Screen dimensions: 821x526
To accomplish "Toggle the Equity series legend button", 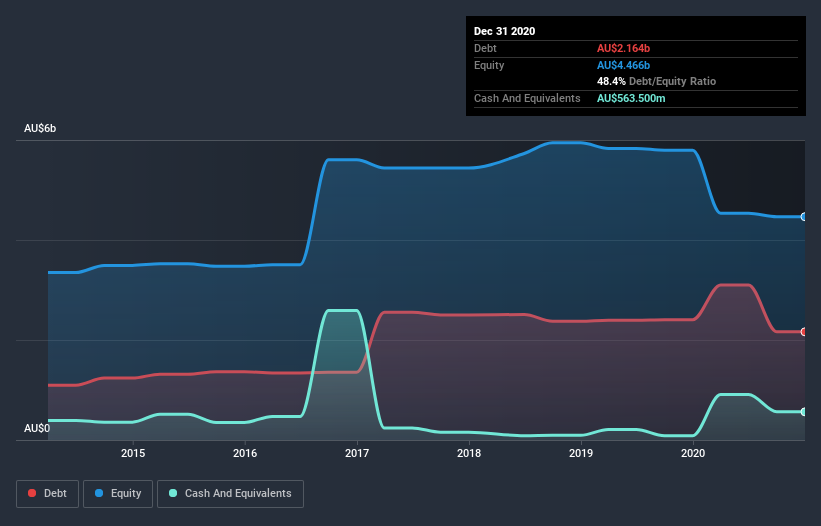I will coord(118,494).
